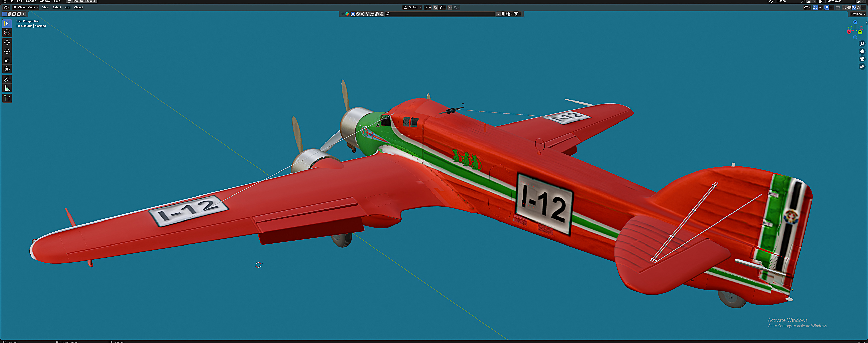The height and width of the screenshot is (343, 868).
Task: Set selection mode to Extend
Action: (9, 14)
